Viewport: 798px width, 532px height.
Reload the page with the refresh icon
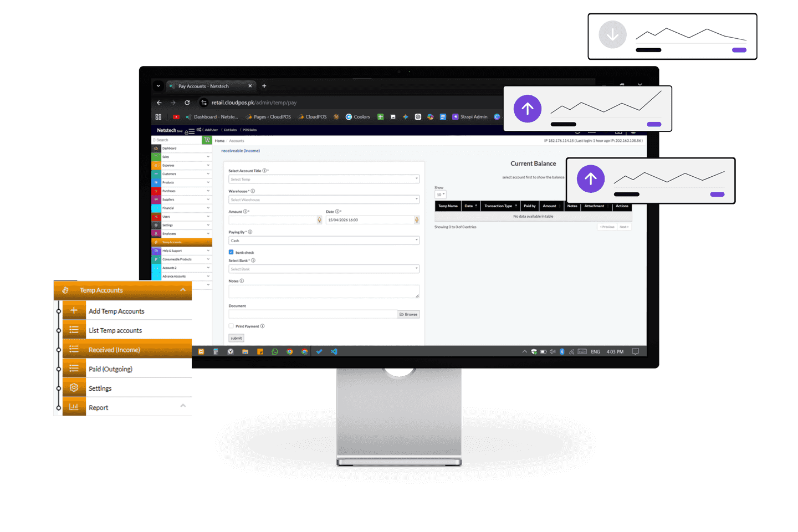[x=187, y=103]
